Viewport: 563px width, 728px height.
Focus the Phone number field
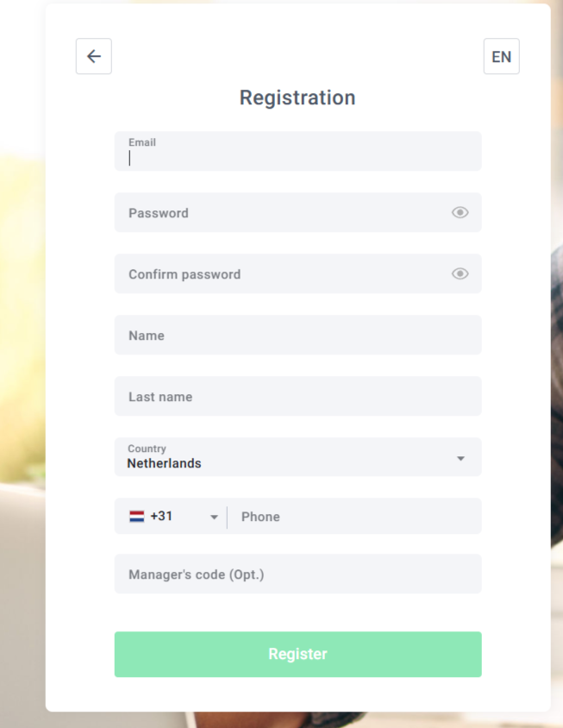[353, 517]
